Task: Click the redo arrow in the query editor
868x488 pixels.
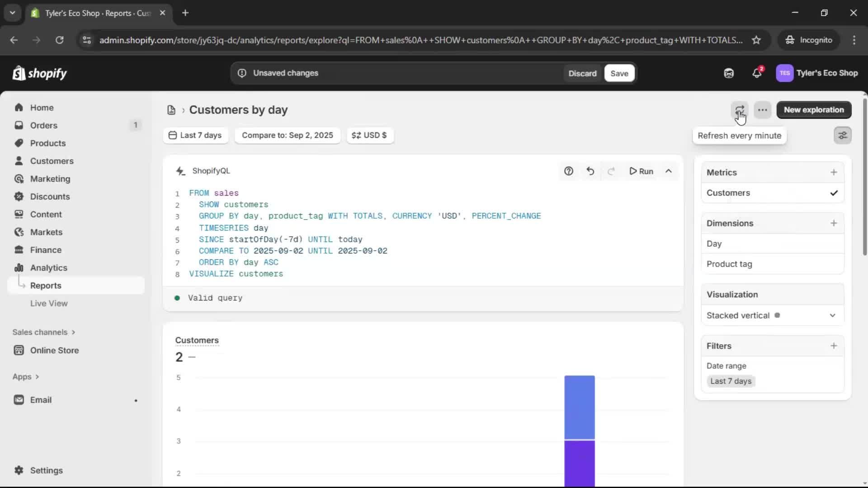Action: [x=611, y=171]
